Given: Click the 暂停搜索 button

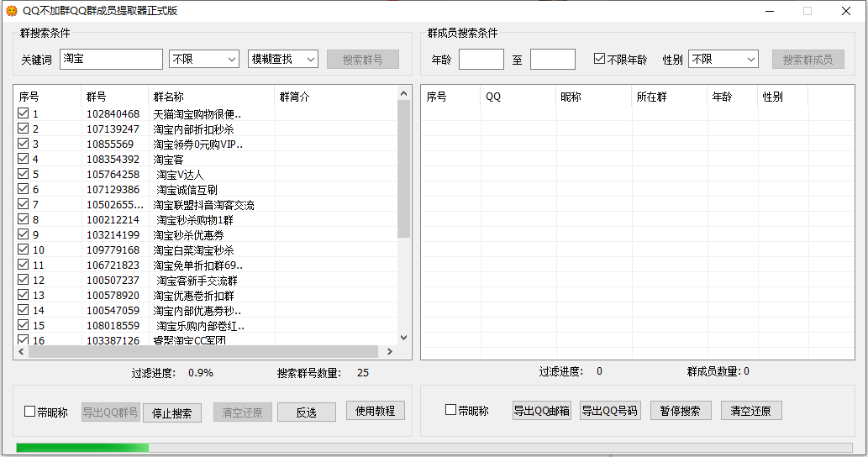Looking at the screenshot, I should point(681,411).
